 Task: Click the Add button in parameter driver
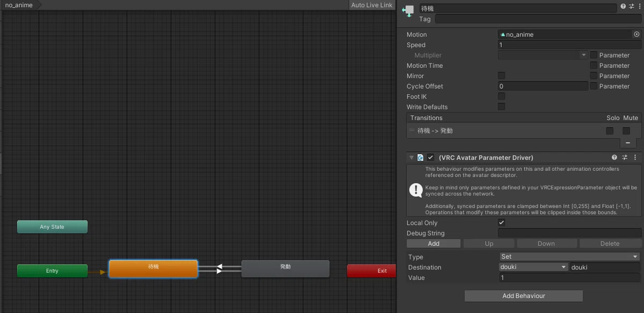coord(434,243)
